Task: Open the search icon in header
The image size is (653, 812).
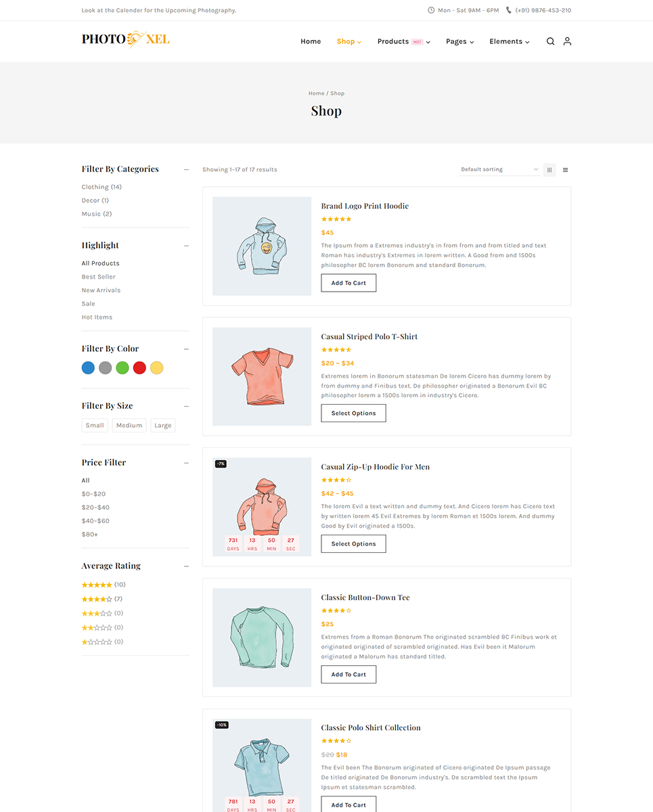Action: click(x=550, y=41)
